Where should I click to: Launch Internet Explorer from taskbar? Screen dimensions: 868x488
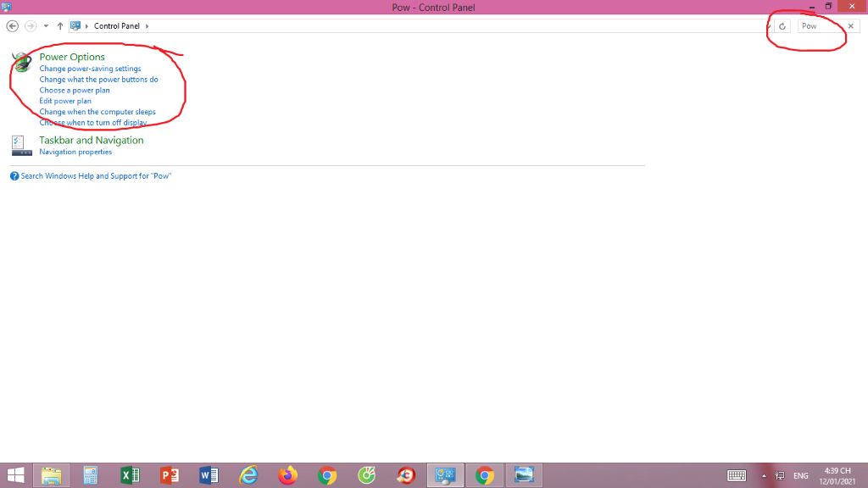(x=248, y=475)
